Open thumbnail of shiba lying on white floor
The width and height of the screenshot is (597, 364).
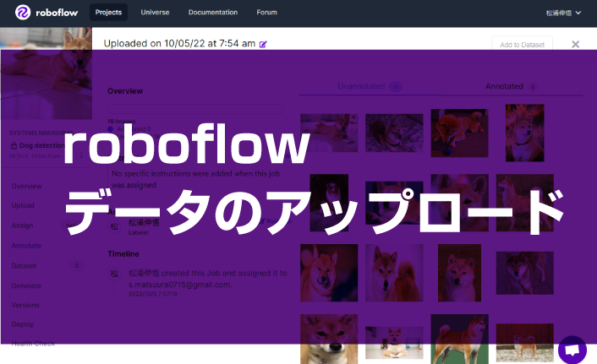pyautogui.click(x=394, y=342)
